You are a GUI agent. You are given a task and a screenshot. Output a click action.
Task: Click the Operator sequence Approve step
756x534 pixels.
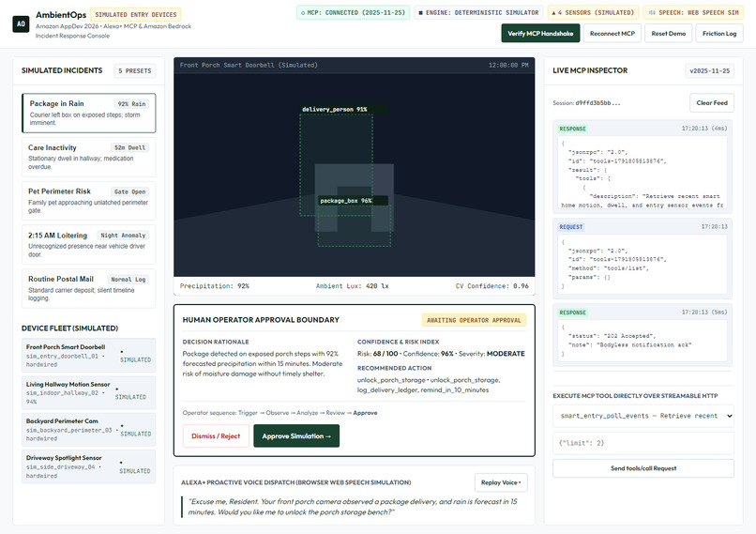365,413
